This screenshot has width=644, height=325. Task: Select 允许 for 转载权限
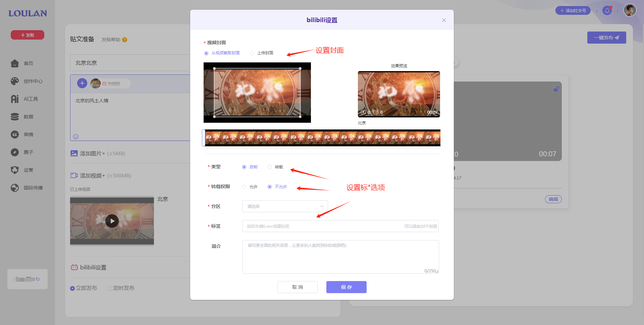[x=250, y=187]
